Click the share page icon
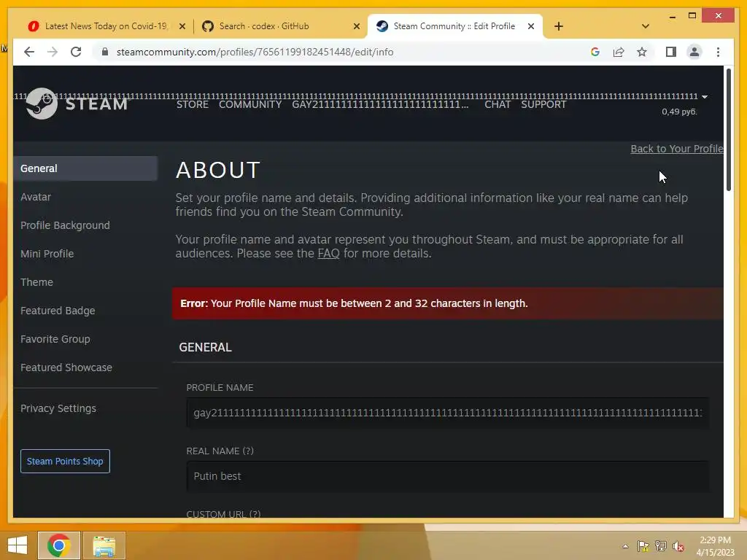Viewport: 747px width, 560px height. (x=619, y=52)
